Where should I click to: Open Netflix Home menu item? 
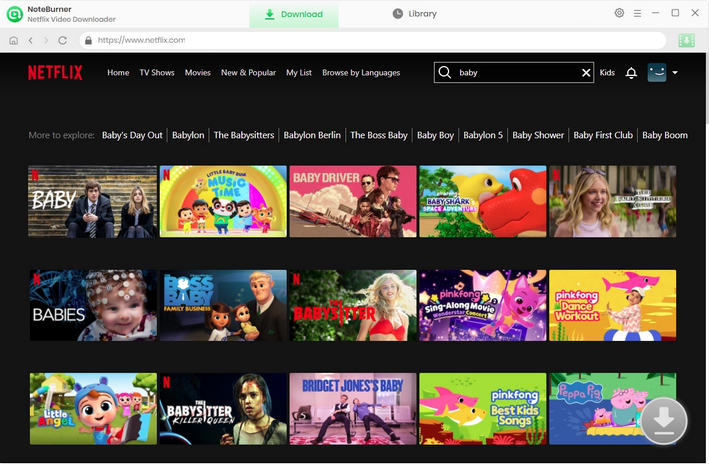click(118, 72)
